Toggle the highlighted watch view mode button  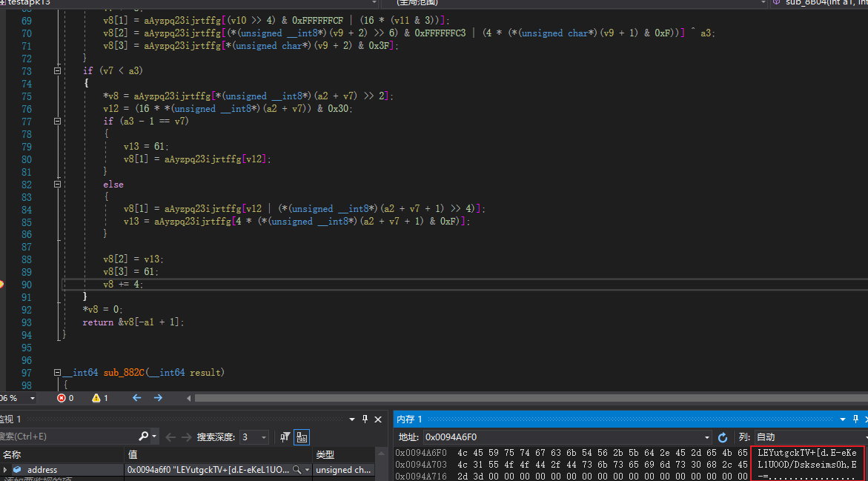click(302, 437)
